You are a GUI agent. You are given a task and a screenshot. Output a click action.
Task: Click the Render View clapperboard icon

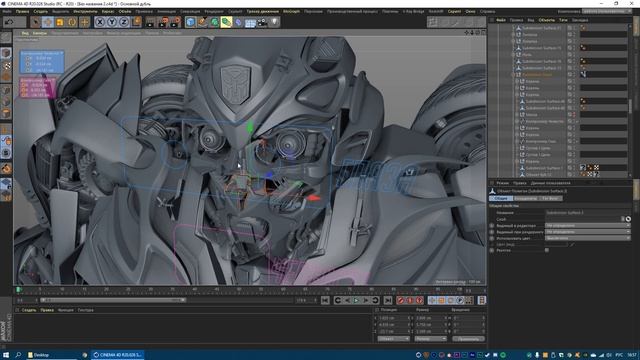click(151, 22)
